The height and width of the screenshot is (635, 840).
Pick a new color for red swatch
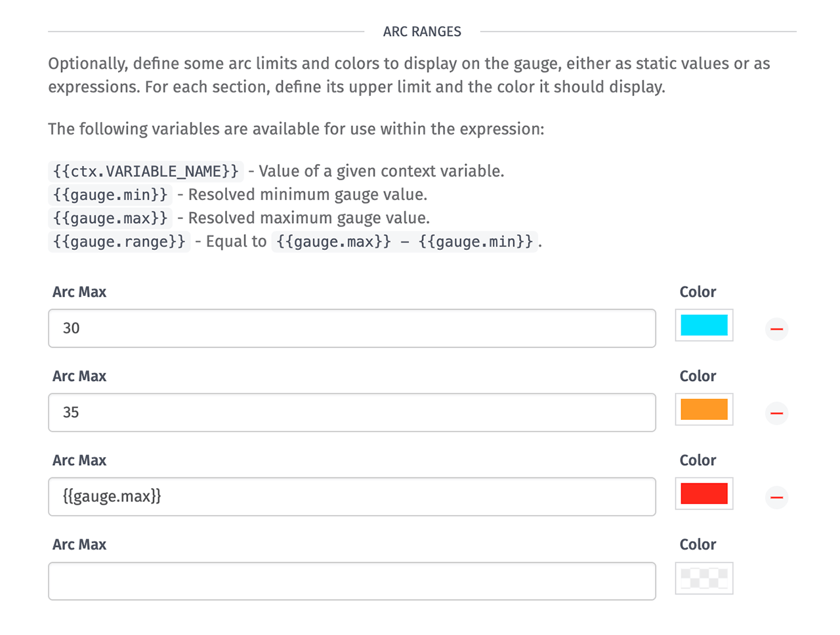point(703,494)
